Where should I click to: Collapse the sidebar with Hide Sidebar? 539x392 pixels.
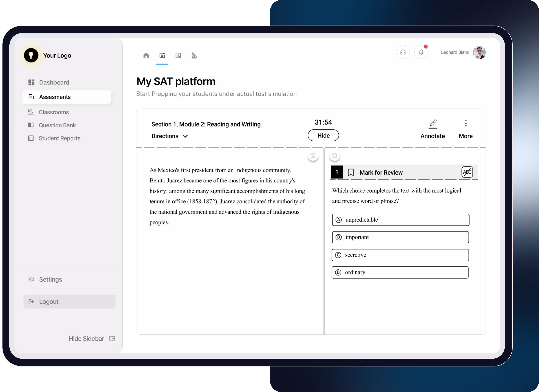click(92, 339)
